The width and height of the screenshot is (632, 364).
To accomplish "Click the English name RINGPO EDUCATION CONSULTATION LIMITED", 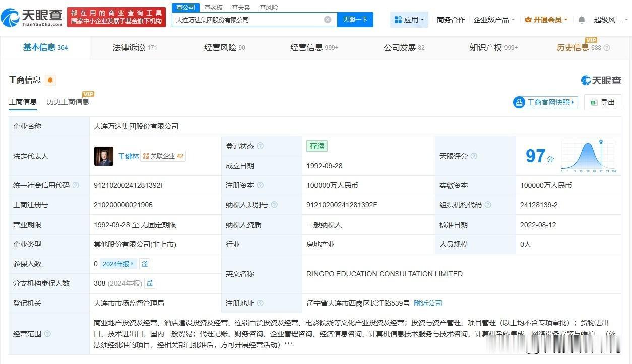I will [385, 274].
